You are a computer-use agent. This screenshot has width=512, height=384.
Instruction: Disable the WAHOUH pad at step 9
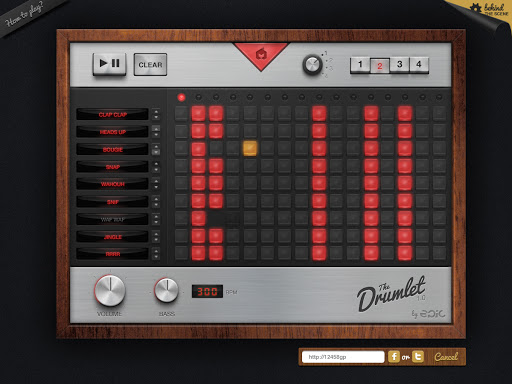tap(319, 183)
